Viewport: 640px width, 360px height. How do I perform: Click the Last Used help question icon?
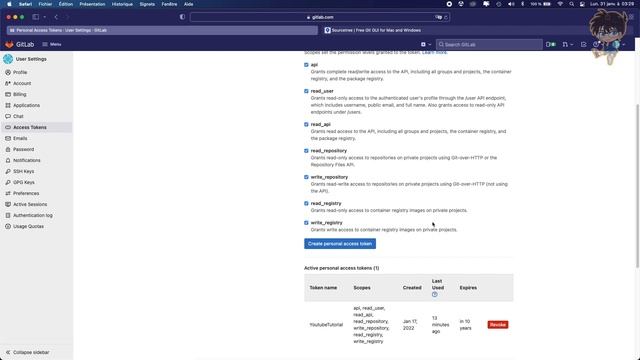click(x=435, y=294)
